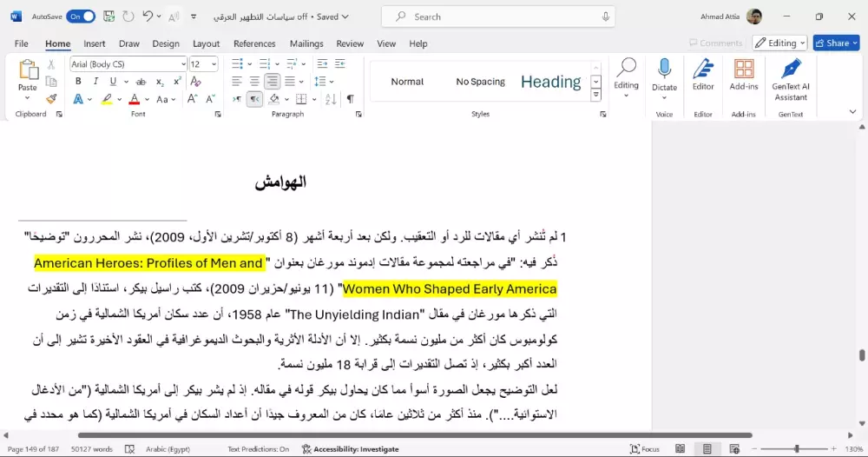Screen dimensions: 868x457
Task: Open the font name dropdown
Action: (x=183, y=64)
